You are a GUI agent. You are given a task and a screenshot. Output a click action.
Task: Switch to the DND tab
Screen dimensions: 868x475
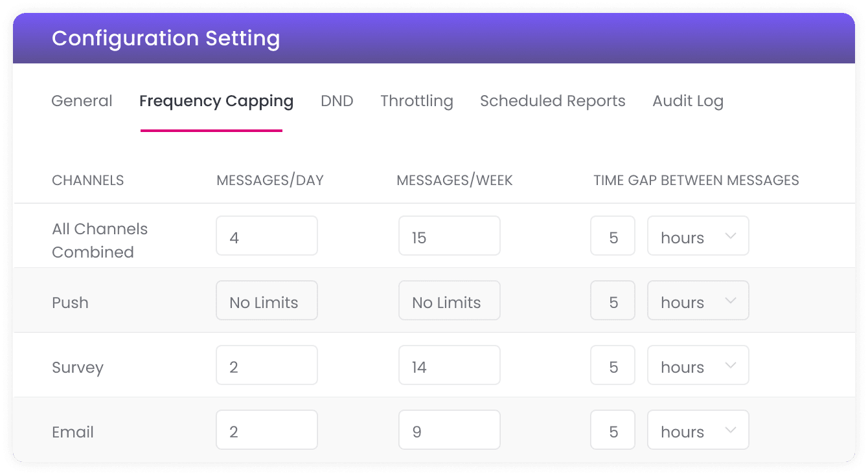(x=337, y=101)
